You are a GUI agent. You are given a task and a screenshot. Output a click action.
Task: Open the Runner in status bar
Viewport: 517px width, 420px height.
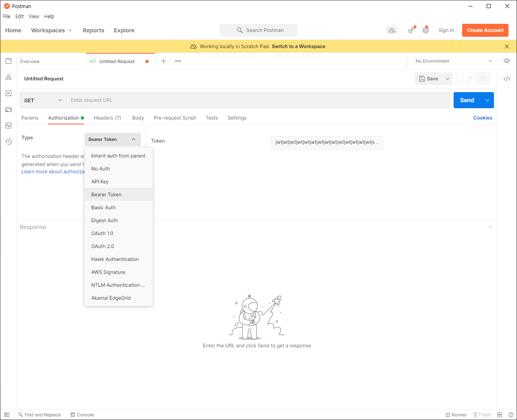(456, 415)
